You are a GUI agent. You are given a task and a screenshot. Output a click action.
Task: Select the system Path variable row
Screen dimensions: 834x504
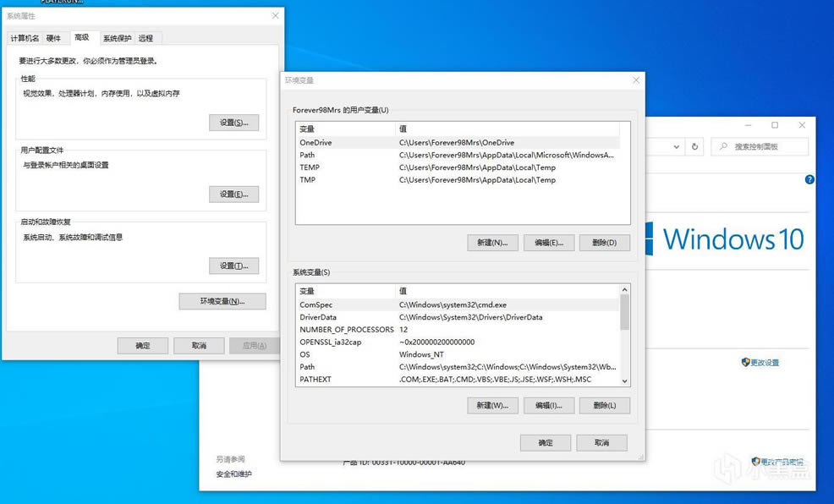point(458,367)
